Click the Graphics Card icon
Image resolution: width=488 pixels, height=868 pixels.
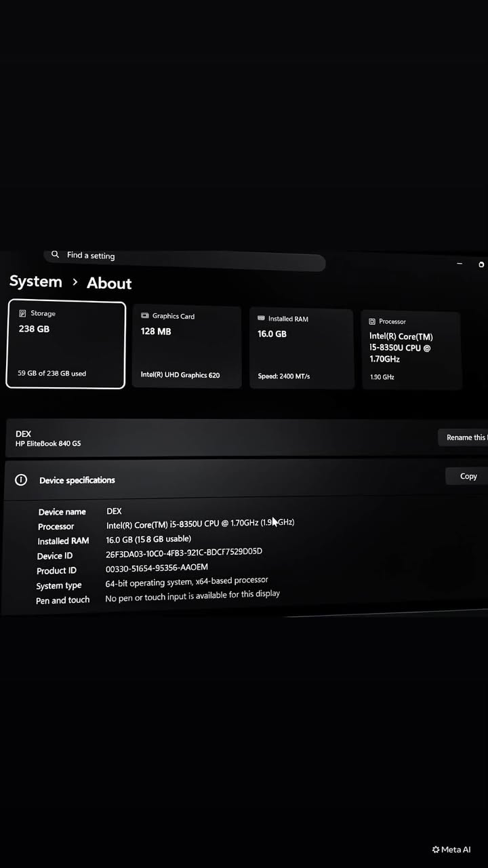coord(144,316)
